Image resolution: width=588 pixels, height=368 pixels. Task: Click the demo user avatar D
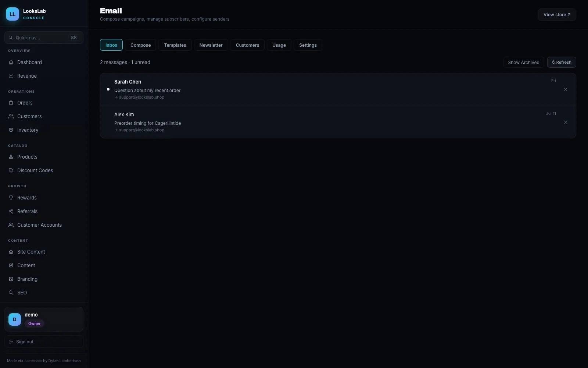point(15,319)
